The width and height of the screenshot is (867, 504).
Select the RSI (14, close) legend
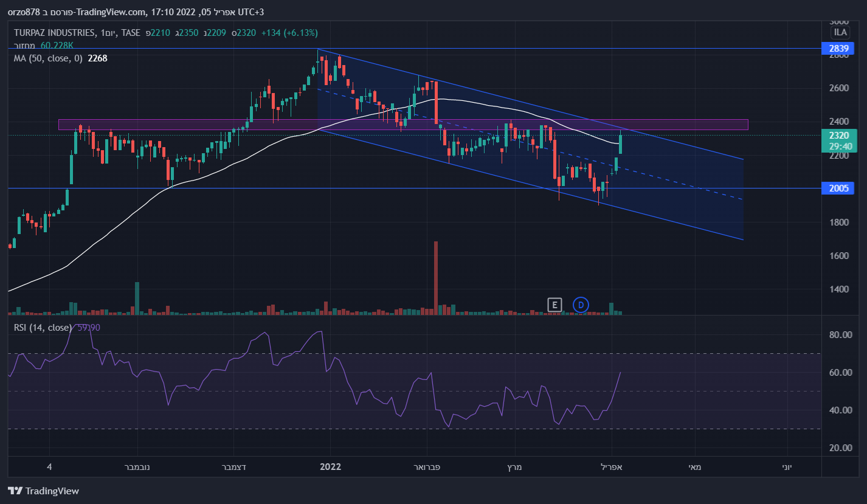click(x=43, y=328)
